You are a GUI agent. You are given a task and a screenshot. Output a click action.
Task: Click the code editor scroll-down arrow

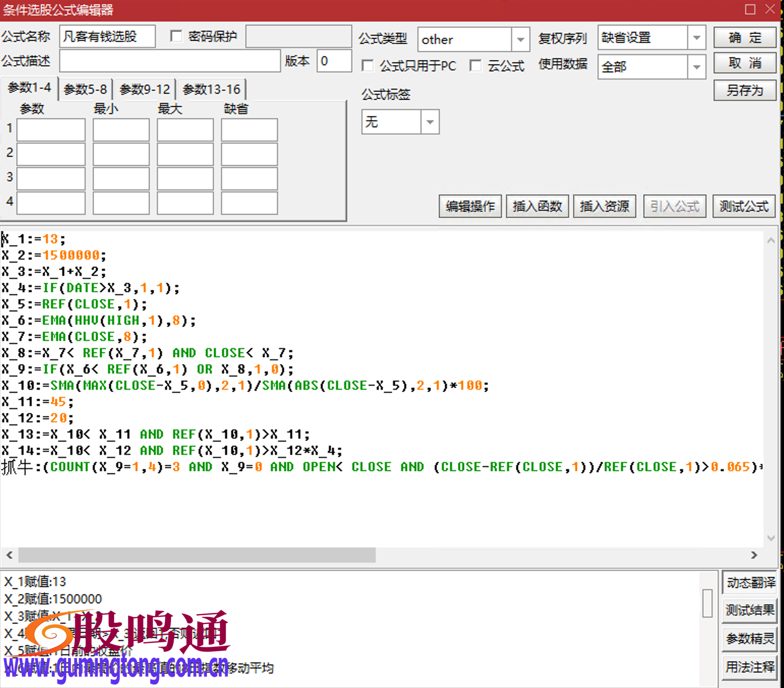pyautogui.click(x=771, y=538)
